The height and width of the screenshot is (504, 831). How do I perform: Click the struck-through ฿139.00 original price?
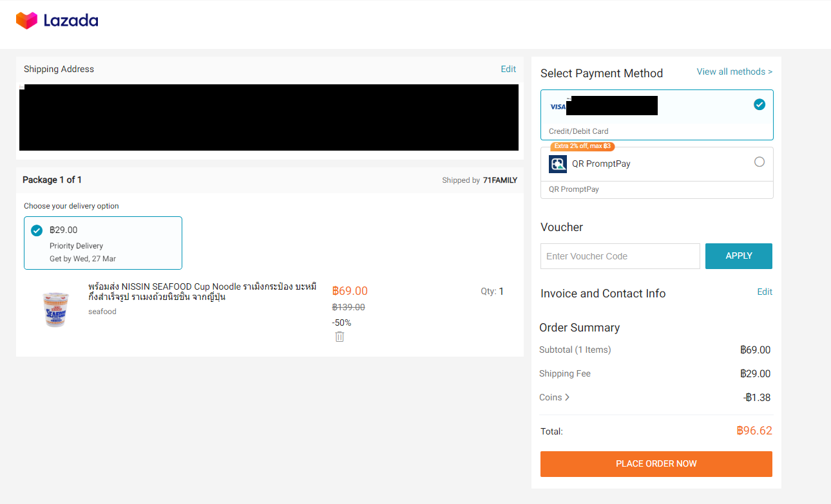coord(349,307)
